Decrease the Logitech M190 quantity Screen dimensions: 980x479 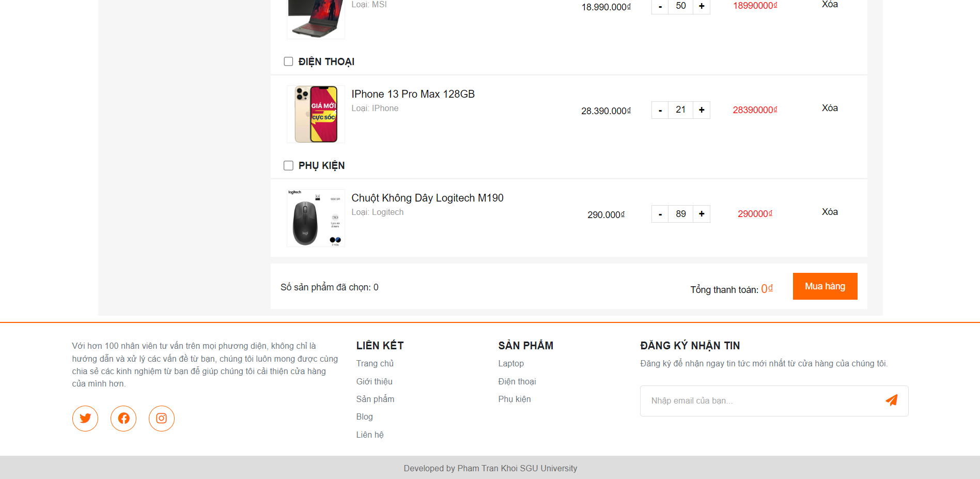tap(660, 213)
